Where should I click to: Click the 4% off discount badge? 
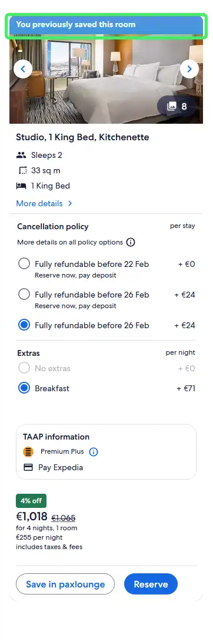[31, 501]
